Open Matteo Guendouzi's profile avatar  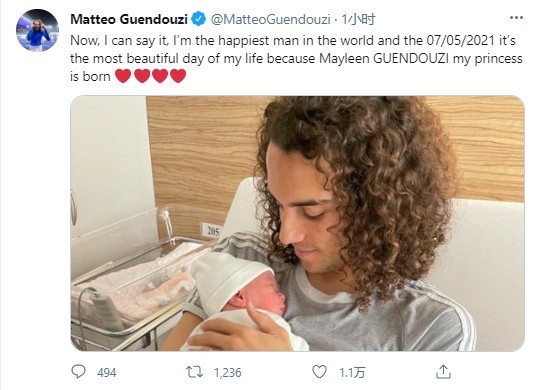click(37, 30)
